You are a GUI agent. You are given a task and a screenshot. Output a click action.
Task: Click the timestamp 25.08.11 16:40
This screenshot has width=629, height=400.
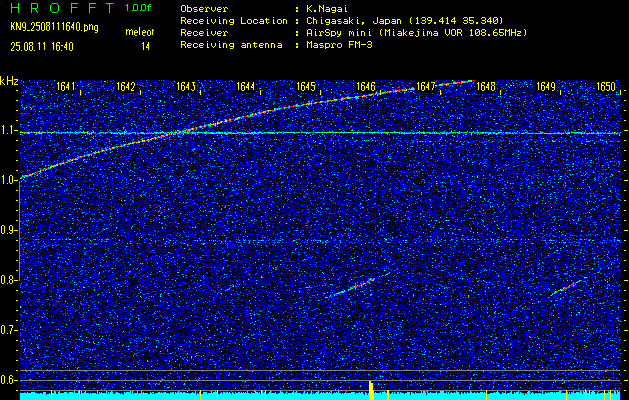[42, 47]
